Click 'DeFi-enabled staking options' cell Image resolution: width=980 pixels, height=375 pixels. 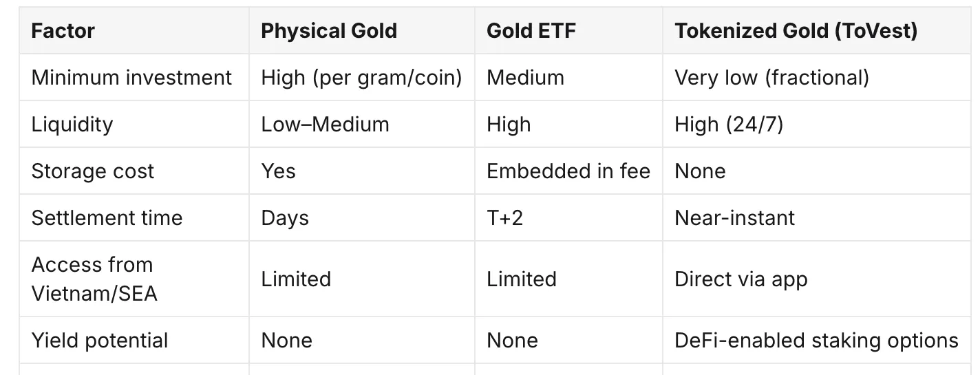pos(817,341)
